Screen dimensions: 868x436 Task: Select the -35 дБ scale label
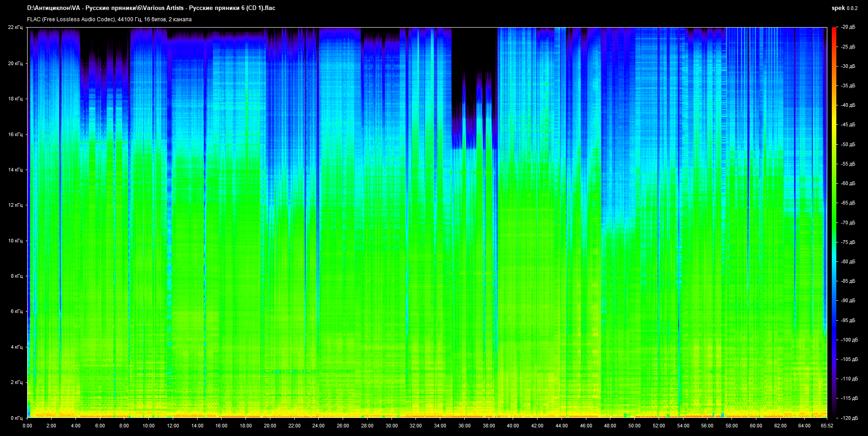848,85
